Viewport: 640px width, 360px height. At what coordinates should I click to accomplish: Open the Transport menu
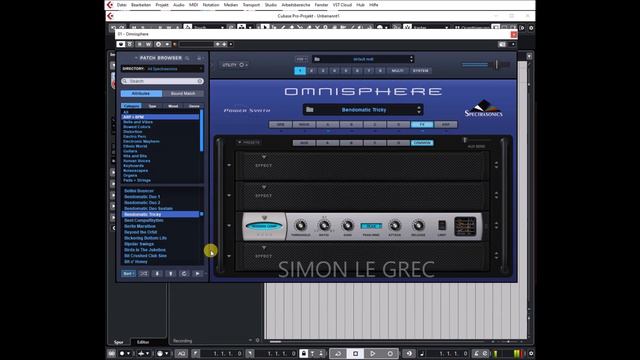251,5
